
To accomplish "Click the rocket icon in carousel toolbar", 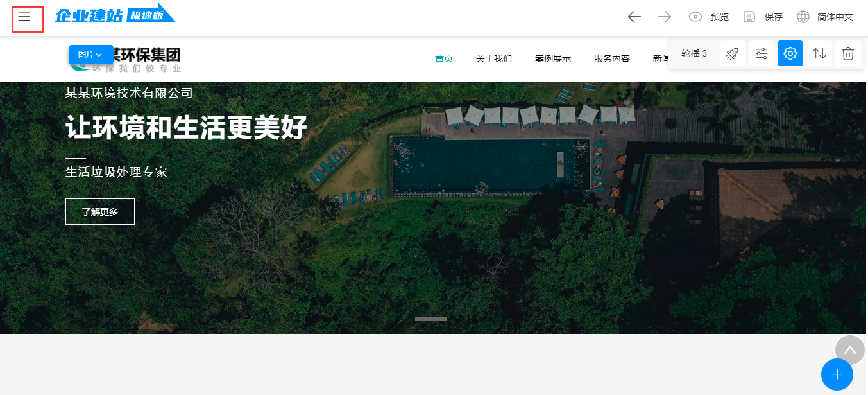I will point(732,54).
